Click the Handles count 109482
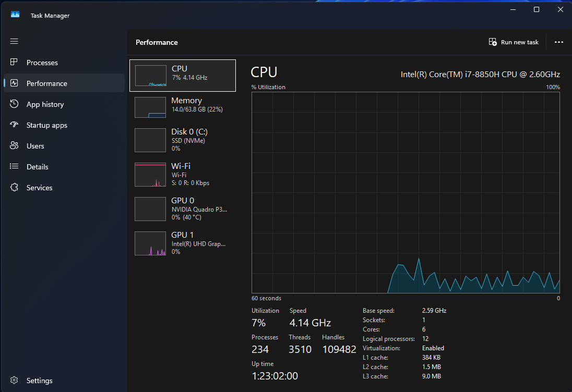572x392 pixels. coord(339,349)
